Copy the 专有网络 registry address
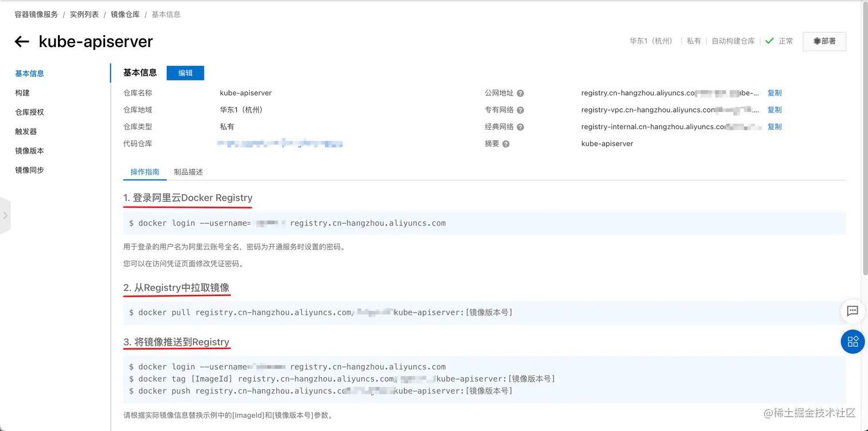868x431 pixels. point(774,110)
